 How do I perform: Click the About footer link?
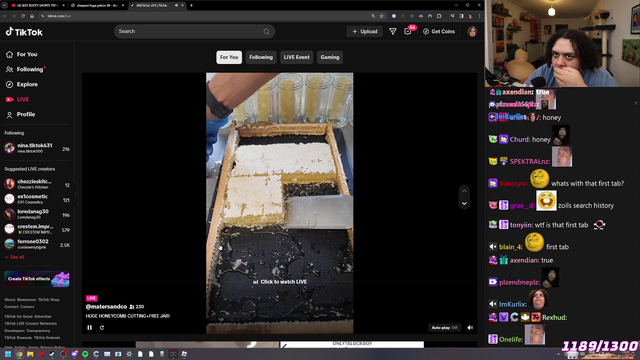9,300
